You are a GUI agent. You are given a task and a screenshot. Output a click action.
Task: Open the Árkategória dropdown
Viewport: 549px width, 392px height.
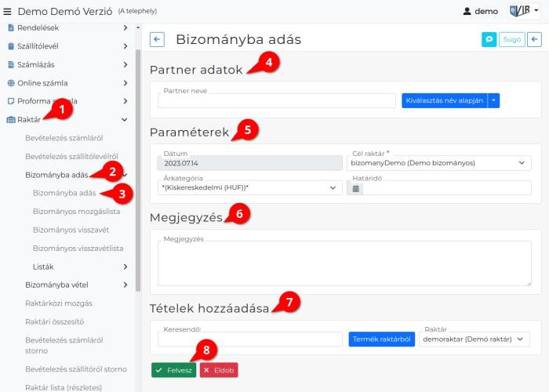tap(249, 188)
